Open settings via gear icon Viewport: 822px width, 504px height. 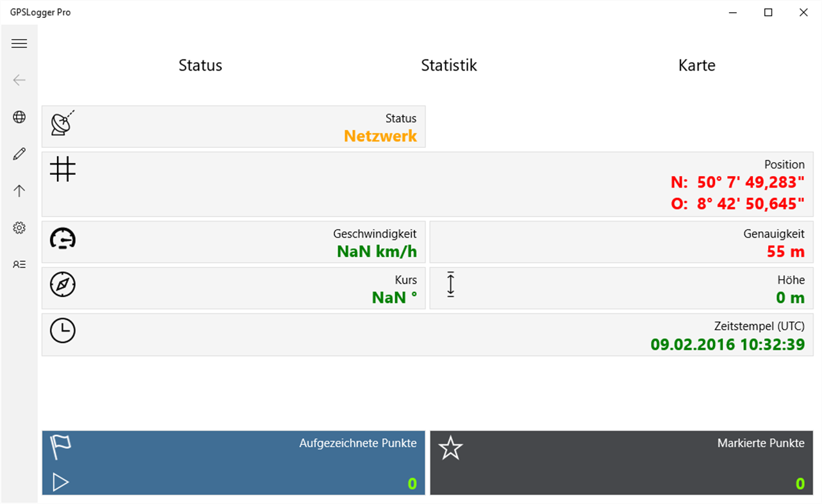(19, 227)
